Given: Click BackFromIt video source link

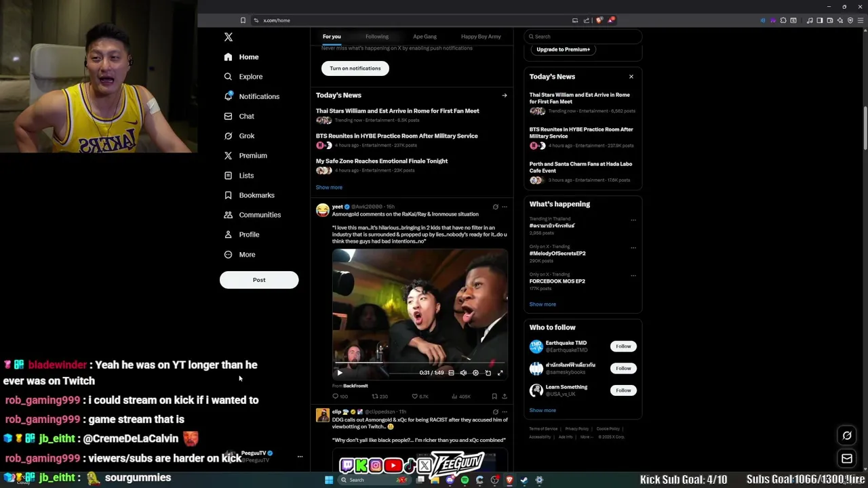Looking at the screenshot, I should 355,386.
